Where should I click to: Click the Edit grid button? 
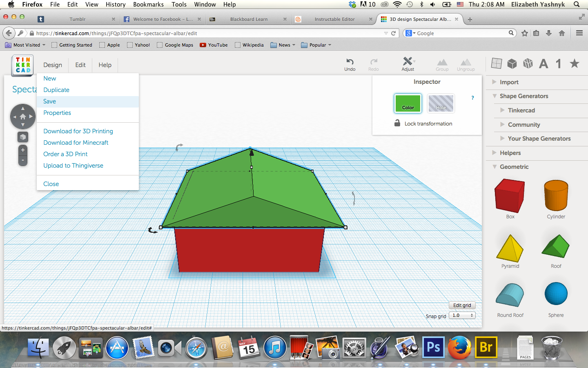[462, 305]
